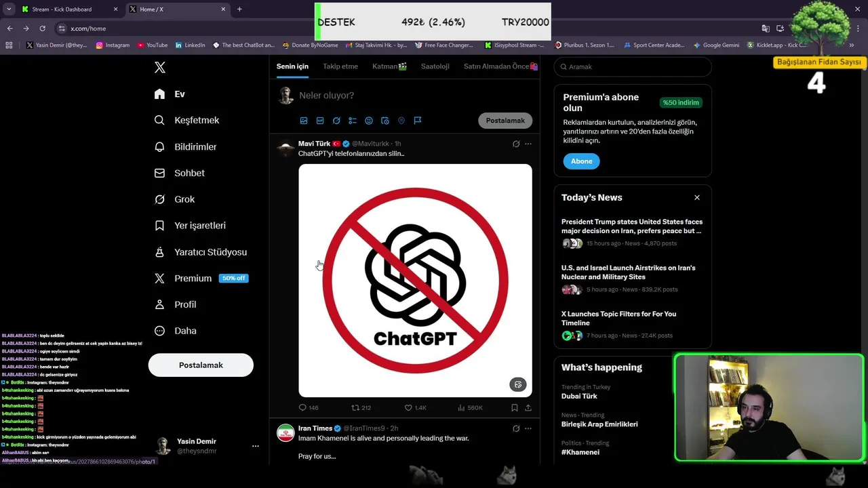The image size is (868, 488).
Task: Click the compose Postalamak button
Action: point(505,121)
